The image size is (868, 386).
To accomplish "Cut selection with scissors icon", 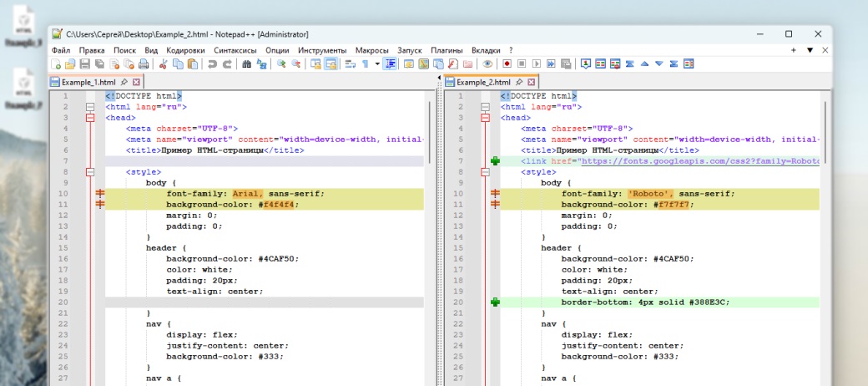I will [163, 63].
